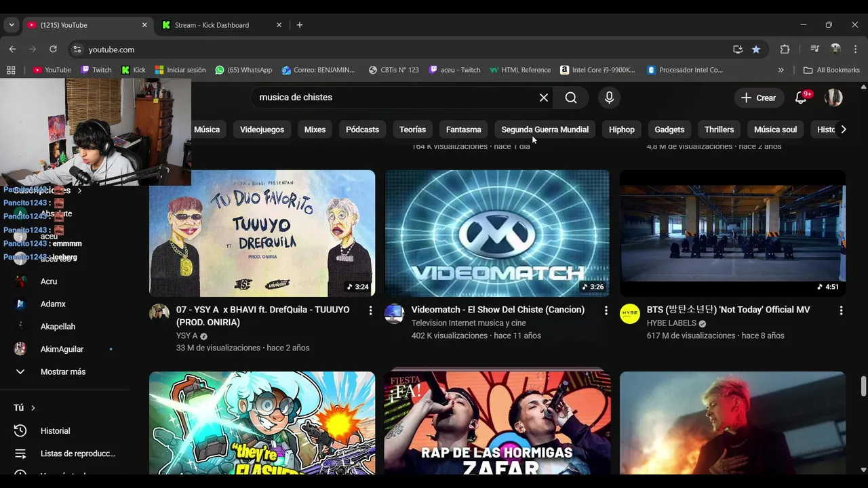Open the HYBE LABELS channel name
The image size is (868, 488).
point(671,323)
